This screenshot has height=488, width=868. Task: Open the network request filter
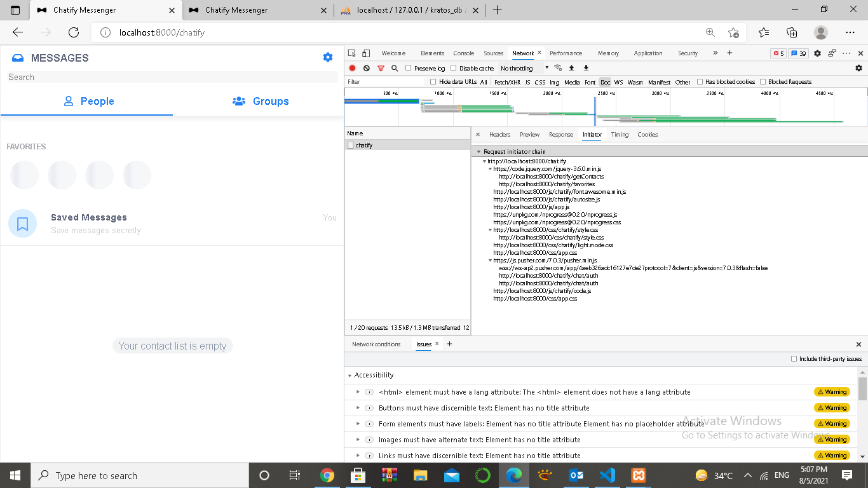point(381,67)
